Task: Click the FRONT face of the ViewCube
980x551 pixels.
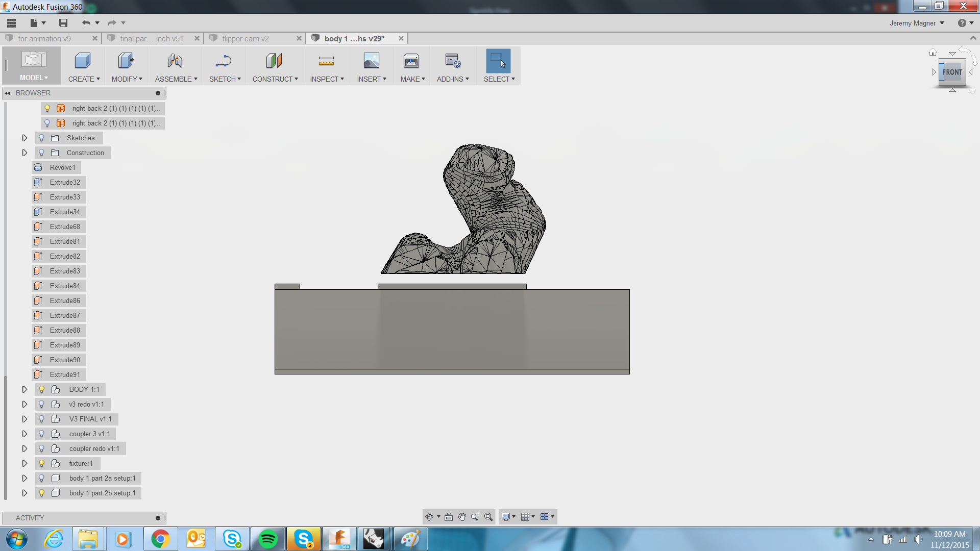Action: point(952,72)
